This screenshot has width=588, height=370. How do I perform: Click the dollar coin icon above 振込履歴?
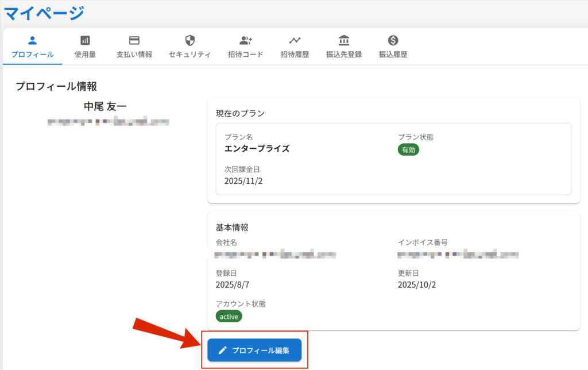(x=393, y=40)
